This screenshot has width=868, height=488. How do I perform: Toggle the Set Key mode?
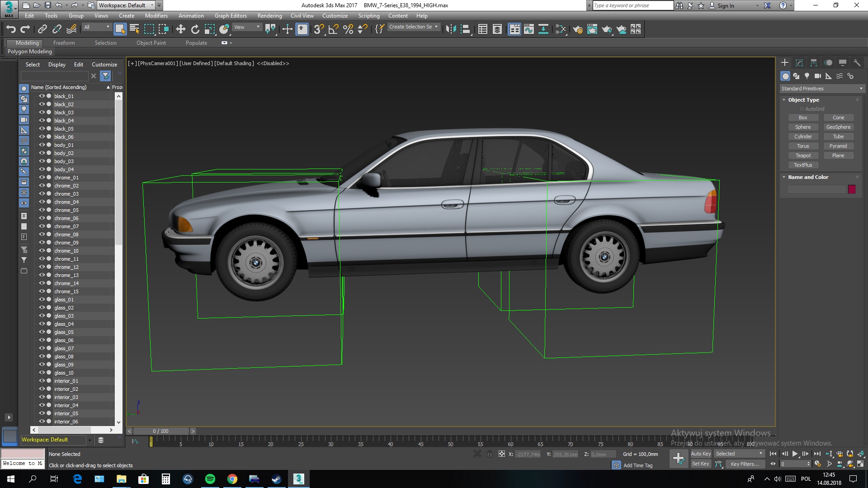coord(701,464)
